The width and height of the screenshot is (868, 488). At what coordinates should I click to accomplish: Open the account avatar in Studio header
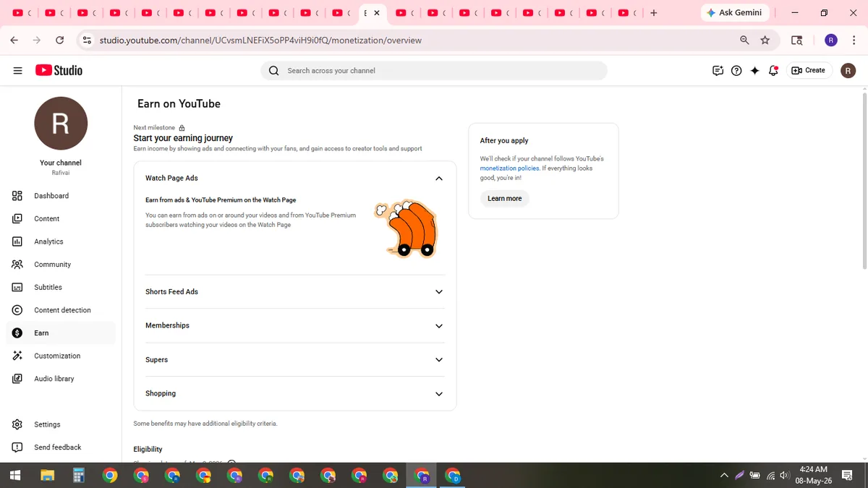point(848,70)
